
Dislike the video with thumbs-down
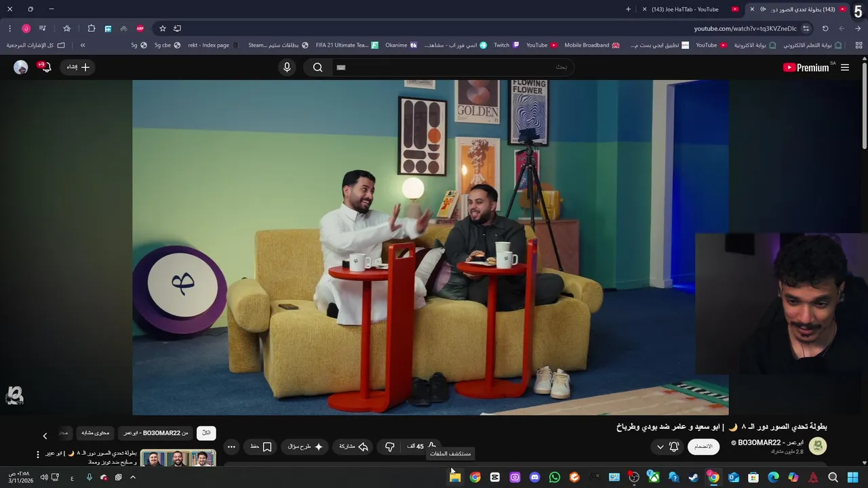[390, 447]
